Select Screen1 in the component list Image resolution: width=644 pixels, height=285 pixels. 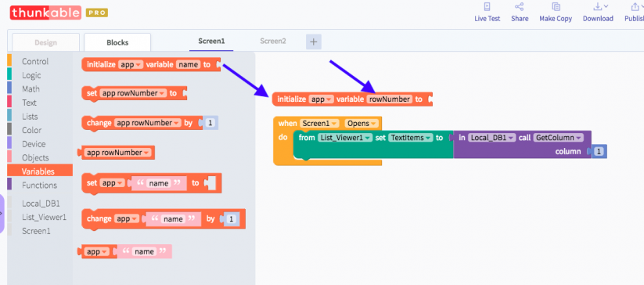click(x=36, y=231)
